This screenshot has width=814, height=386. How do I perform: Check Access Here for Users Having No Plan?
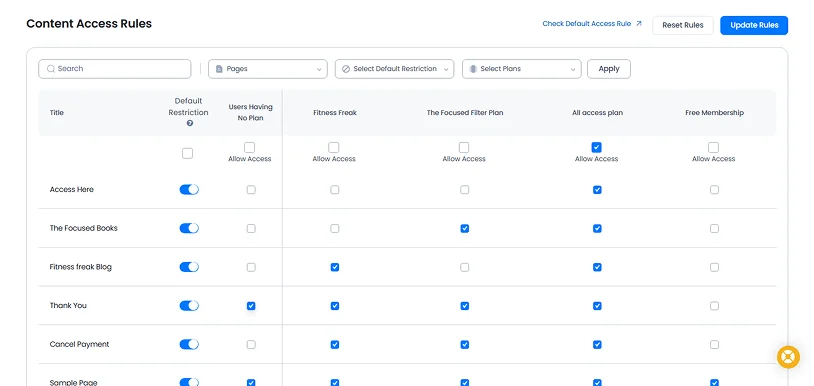tap(251, 190)
